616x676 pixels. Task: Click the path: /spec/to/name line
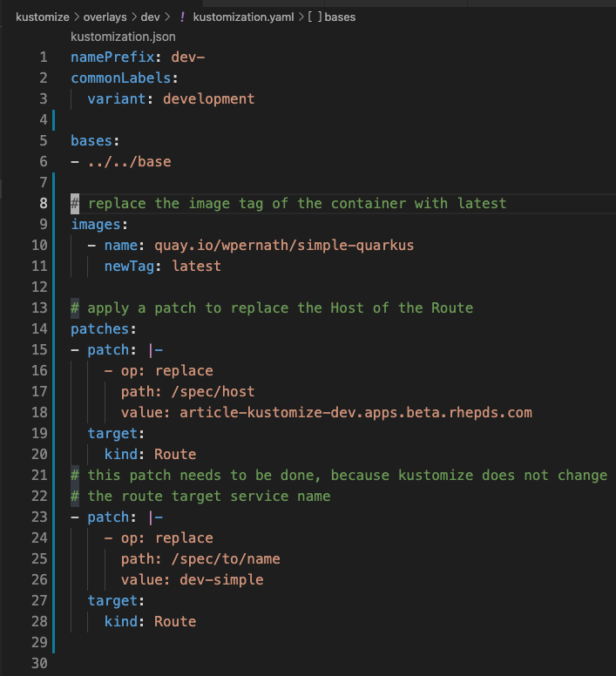[200, 558]
